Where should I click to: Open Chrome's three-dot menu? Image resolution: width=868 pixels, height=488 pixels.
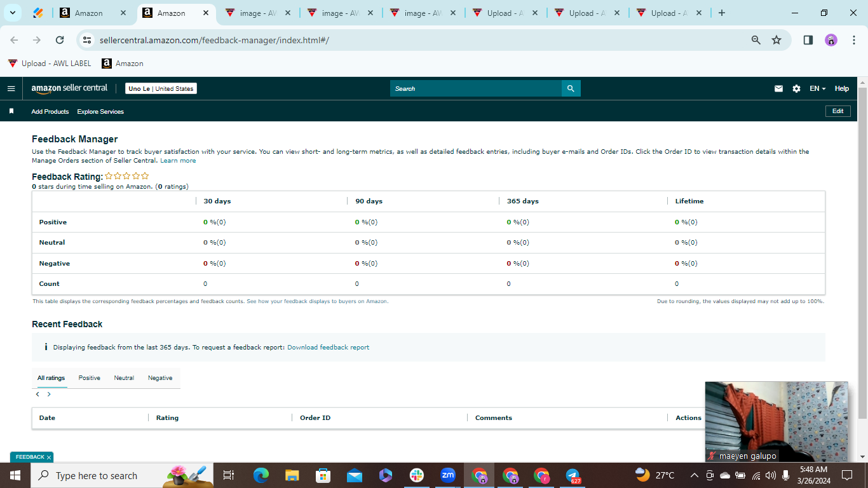854,40
